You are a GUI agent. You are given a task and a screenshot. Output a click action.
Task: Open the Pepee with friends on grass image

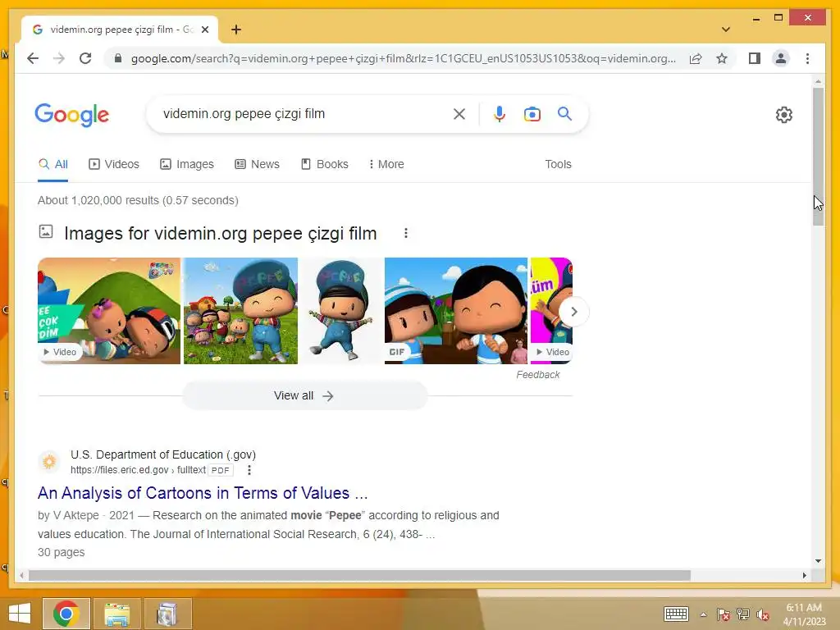point(240,311)
